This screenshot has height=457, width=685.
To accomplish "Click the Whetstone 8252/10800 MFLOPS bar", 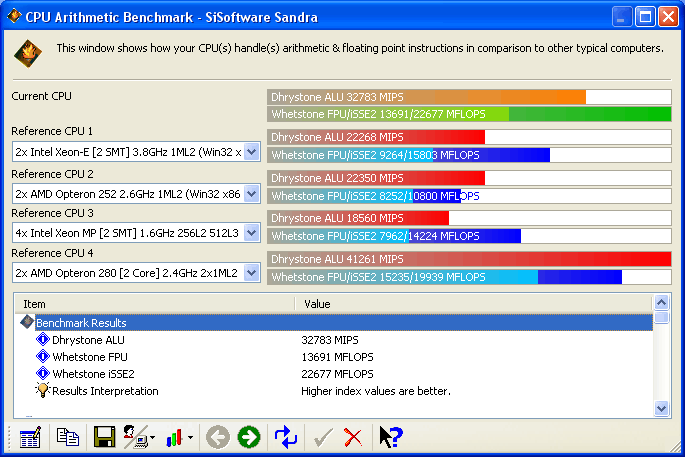I will coord(469,196).
